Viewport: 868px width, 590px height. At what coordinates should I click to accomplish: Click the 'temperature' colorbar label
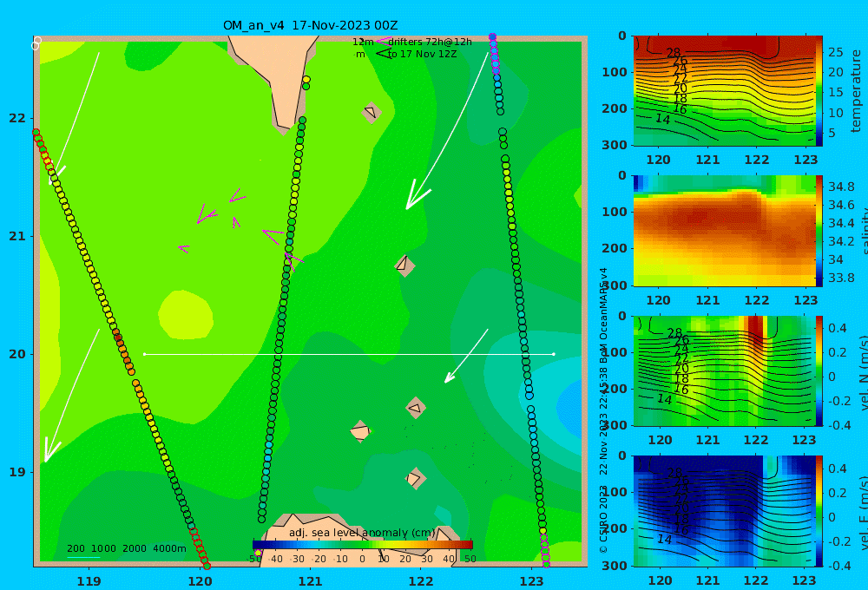point(856,91)
